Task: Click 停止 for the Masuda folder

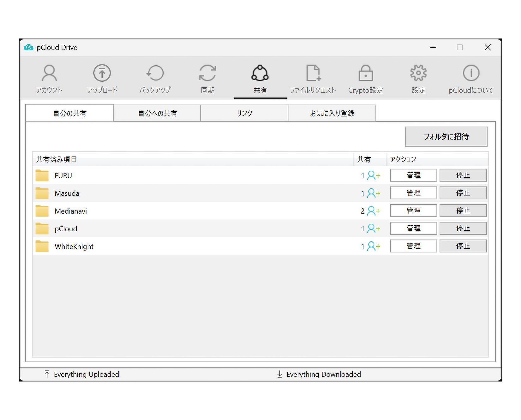Action: coord(463,193)
